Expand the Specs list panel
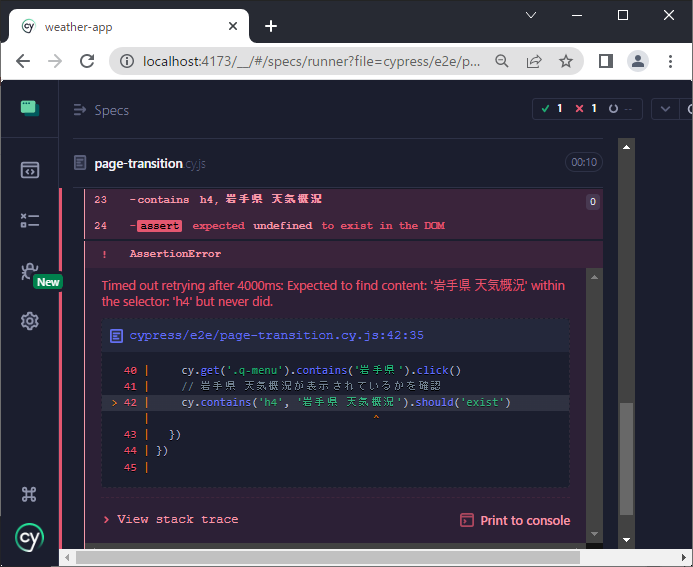The image size is (693, 567). coord(101,110)
